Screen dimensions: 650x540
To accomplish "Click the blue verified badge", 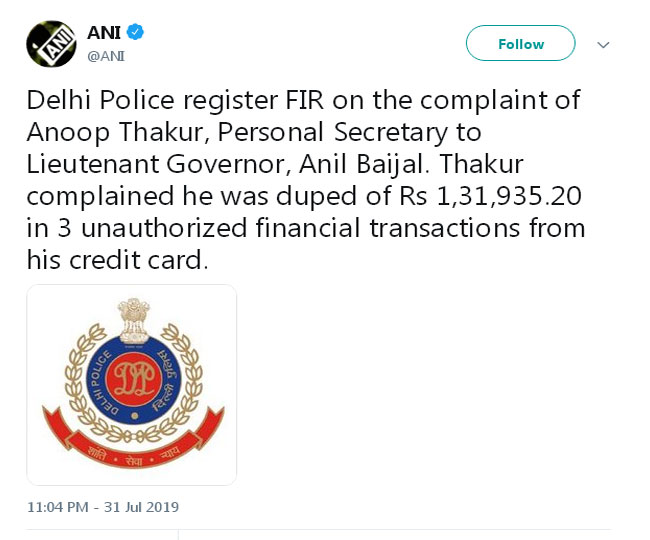I will tap(135, 32).
